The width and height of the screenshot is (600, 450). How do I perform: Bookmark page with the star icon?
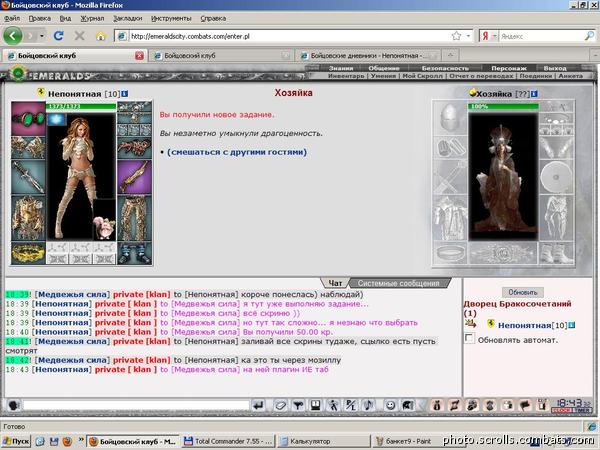point(456,36)
